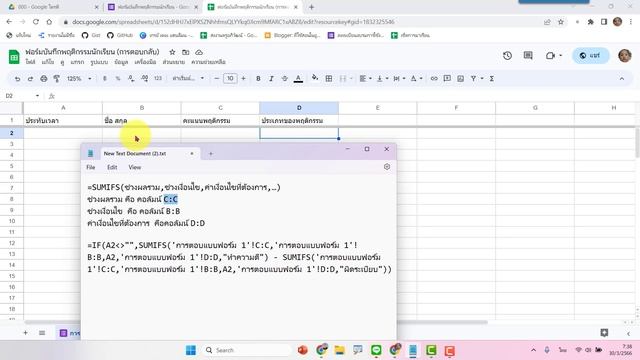
Task: Increase font size with plus button
Action: click(244, 79)
